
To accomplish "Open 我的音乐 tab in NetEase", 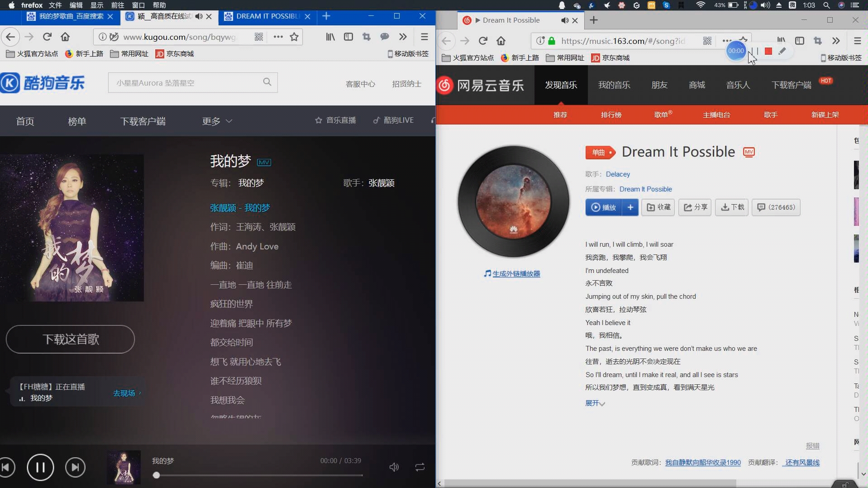I will pos(614,85).
